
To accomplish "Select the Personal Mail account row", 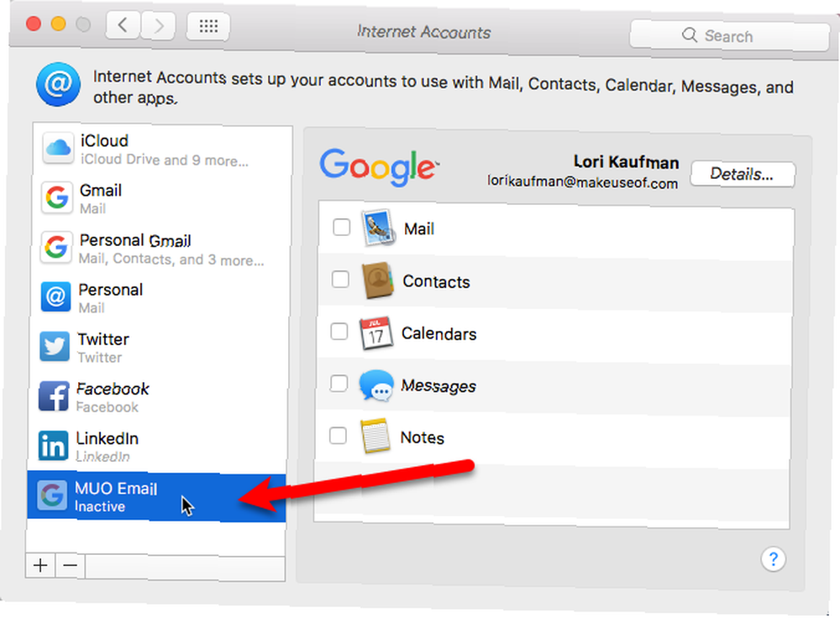I will pos(160,298).
